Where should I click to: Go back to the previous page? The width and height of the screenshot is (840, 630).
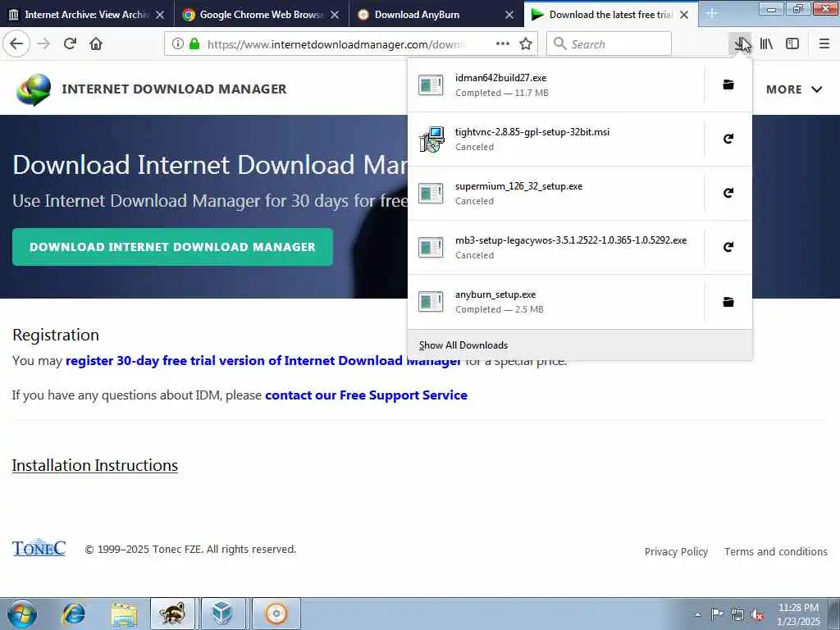[x=16, y=43]
